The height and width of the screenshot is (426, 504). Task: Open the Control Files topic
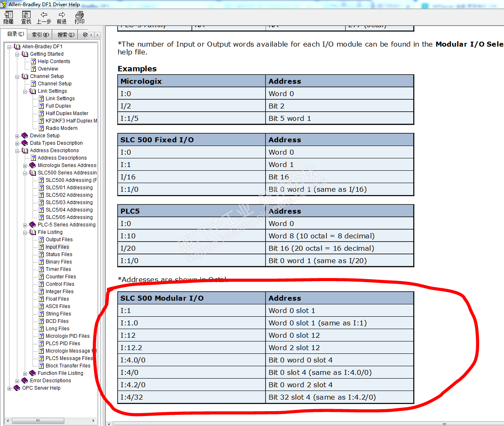60,284
